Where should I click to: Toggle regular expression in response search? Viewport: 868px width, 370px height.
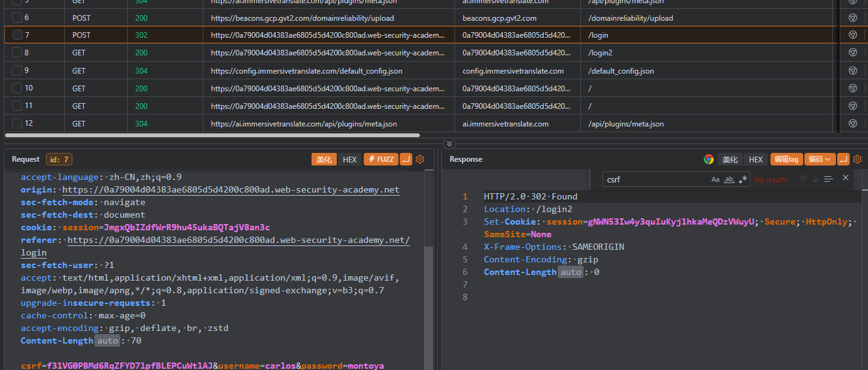743,179
